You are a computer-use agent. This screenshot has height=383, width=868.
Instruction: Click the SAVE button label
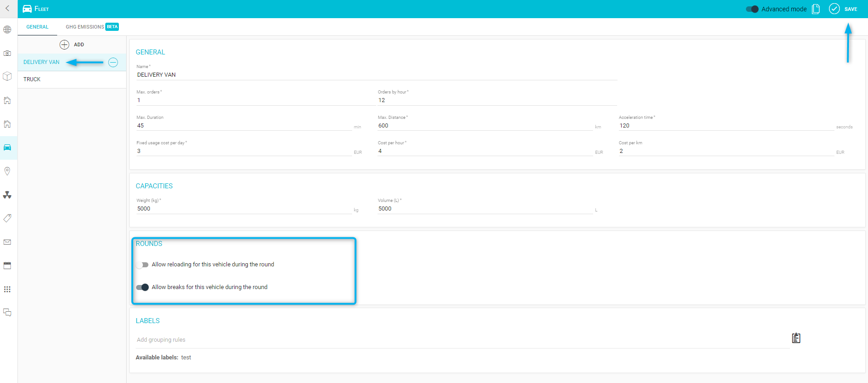click(x=851, y=9)
